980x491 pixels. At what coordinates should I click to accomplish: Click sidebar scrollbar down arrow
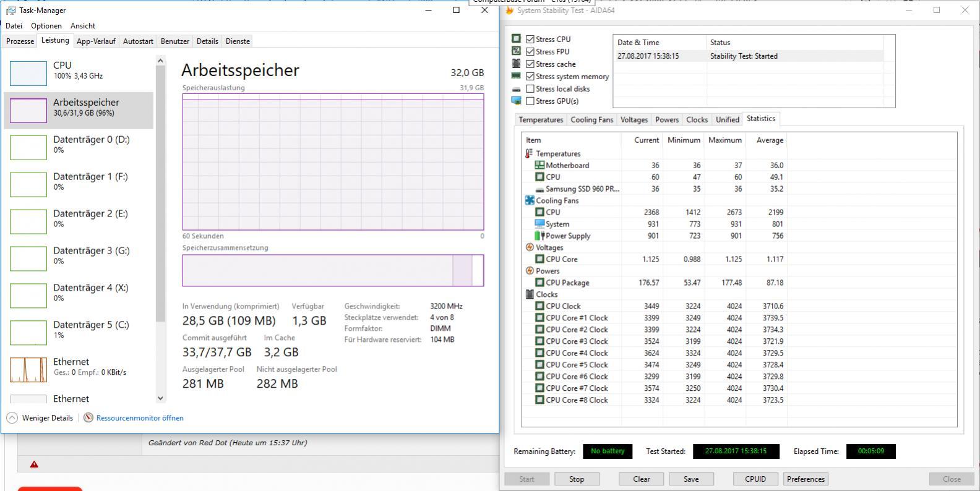point(160,399)
